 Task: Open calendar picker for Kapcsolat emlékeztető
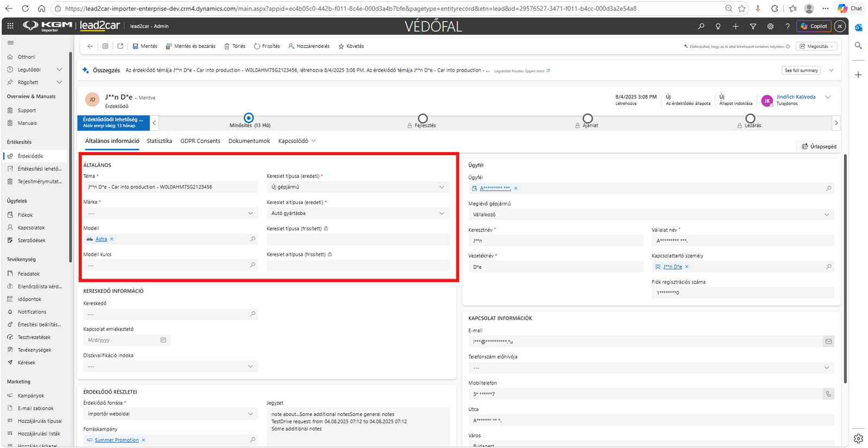tap(163, 340)
